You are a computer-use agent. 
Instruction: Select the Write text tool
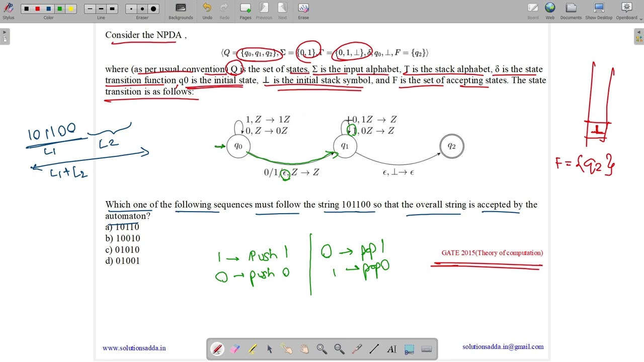click(392, 349)
